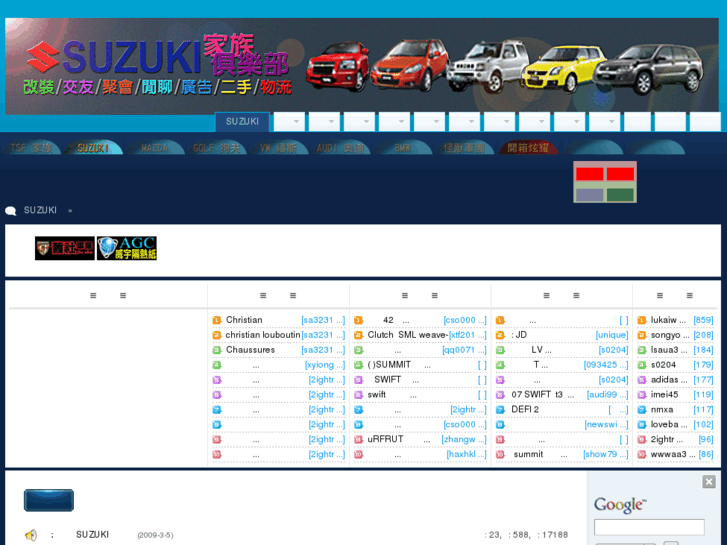Select rank icon beside Clutch SML weave thread
The height and width of the screenshot is (545, 727).
click(x=358, y=335)
